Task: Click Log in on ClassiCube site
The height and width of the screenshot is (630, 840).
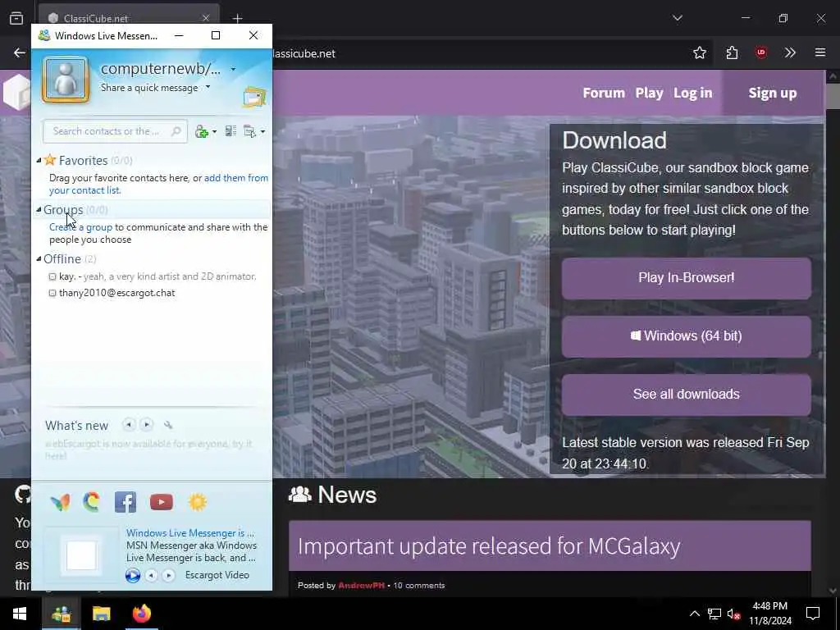Action: (692, 93)
